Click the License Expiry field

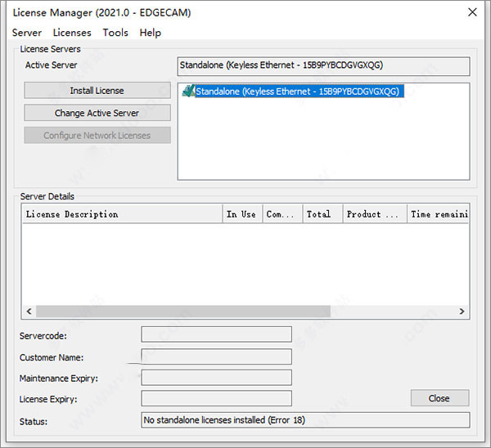tap(216, 398)
